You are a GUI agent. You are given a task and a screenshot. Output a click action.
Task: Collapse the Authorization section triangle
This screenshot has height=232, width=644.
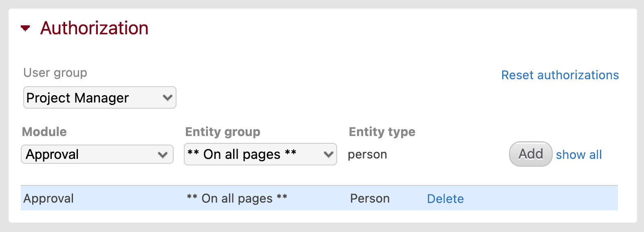[x=25, y=28]
